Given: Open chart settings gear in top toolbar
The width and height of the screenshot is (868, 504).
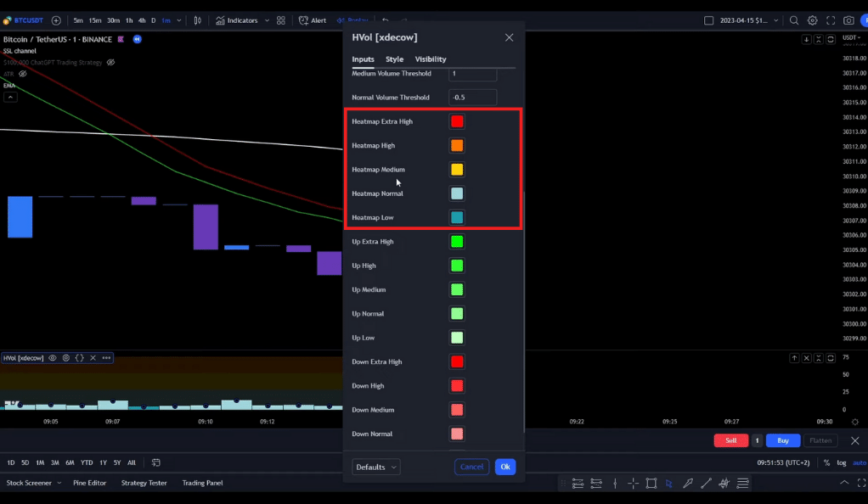Looking at the screenshot, I should tap(812, 20).
